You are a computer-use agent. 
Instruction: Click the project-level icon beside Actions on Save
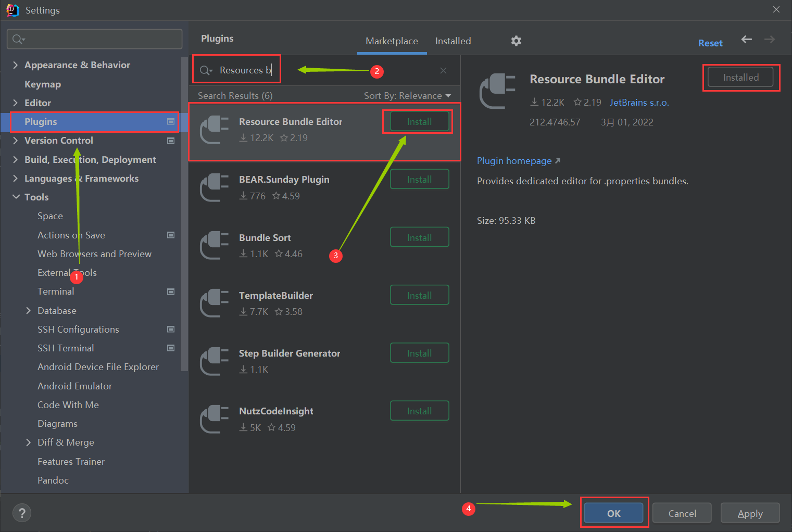coord(170,235)
